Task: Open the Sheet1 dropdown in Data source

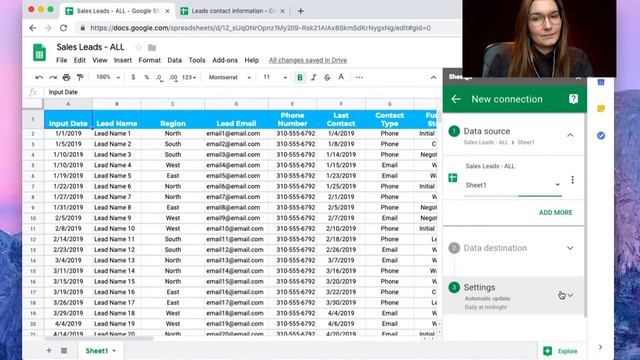Action: (513, 185)
